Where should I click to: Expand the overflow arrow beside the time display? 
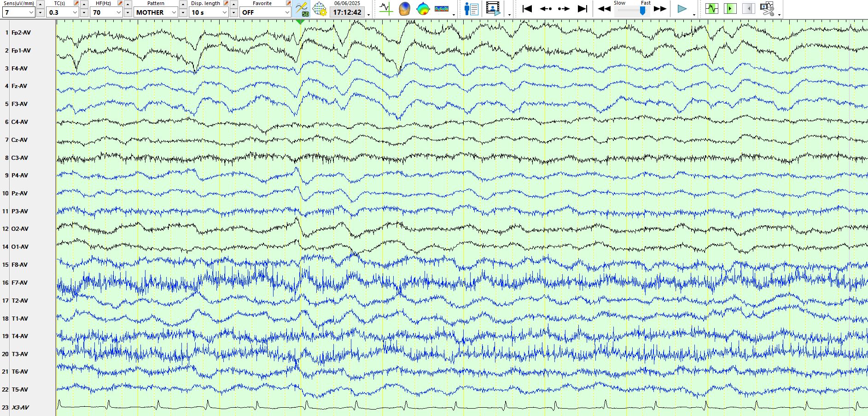[369, 15]
